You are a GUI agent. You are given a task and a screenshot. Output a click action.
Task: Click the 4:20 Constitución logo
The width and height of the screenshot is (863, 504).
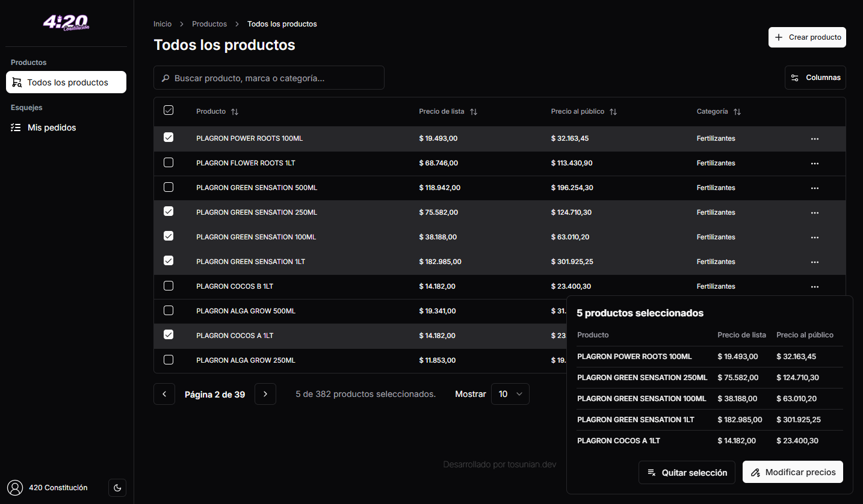pyautogui.click(x=66, y=23)
